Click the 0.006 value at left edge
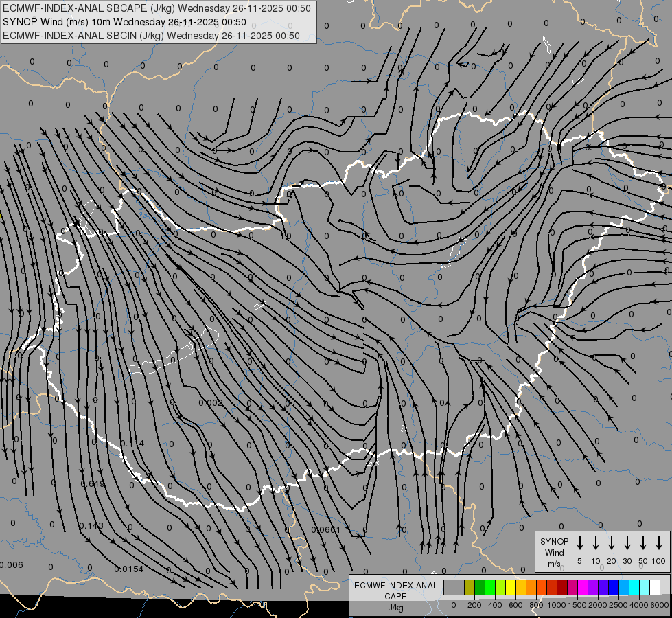This screenshot has height=618, width=672. pos(11,564)
